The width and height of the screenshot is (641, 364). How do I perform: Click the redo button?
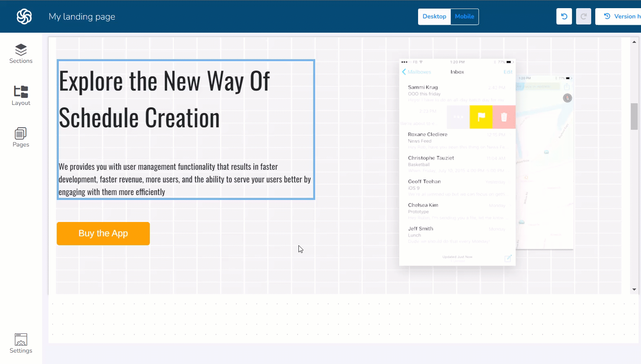click(x=583, y=17)
